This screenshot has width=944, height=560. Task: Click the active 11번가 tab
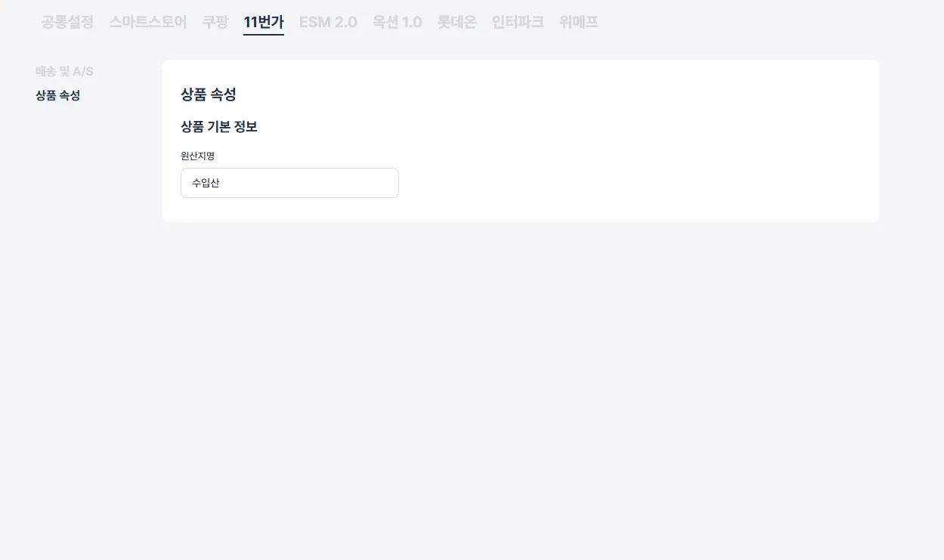point(264,22)
